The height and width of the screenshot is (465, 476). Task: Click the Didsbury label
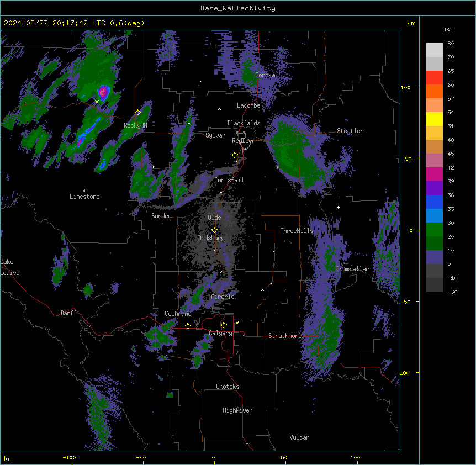[x=211, y=238]
